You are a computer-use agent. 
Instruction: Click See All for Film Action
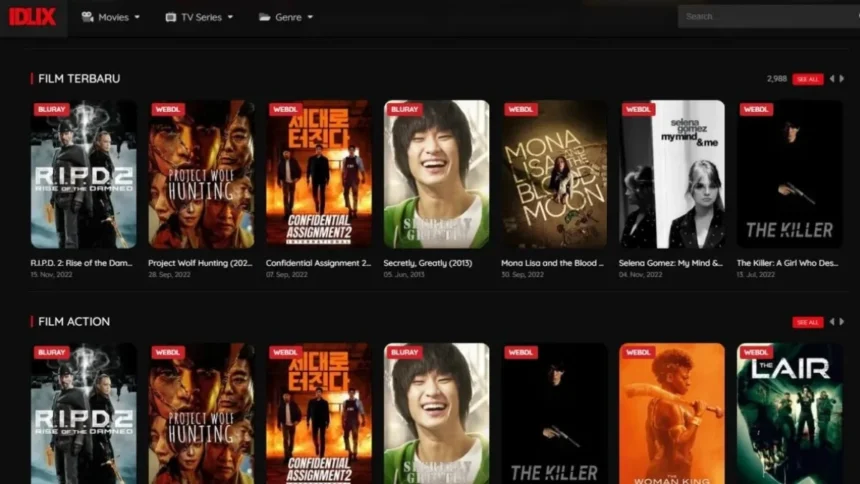click(x=807, y=322)
